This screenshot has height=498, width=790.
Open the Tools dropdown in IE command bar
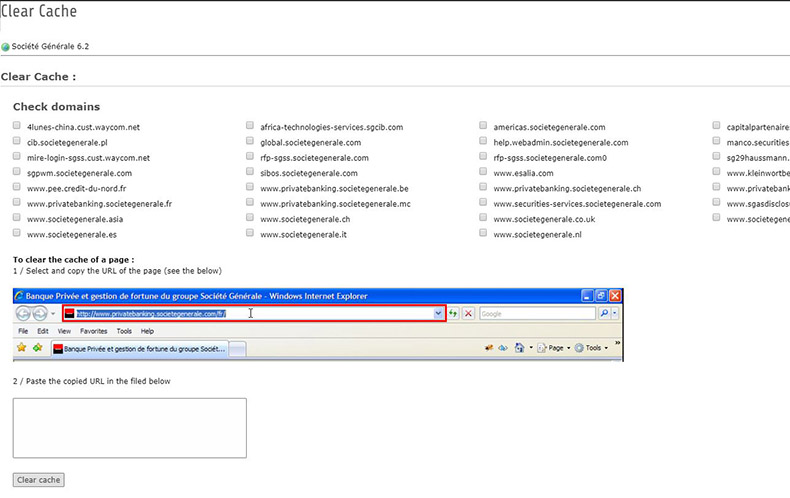(x=591, y=348)
